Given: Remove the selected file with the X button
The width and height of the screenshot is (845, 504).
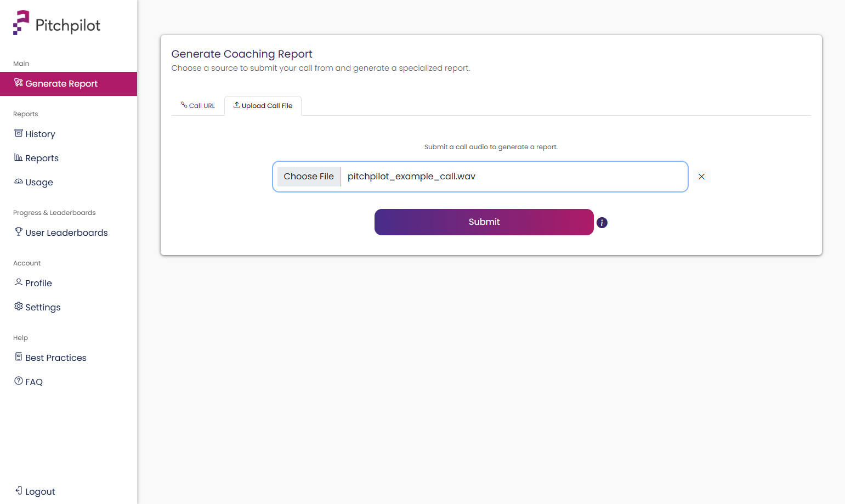Looking at the screenshot, I should (701, 177).
